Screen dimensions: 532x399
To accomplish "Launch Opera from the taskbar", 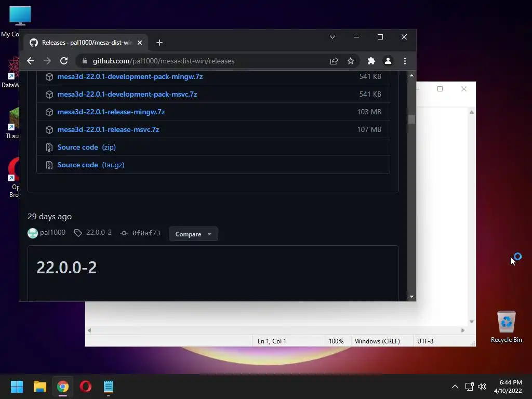I will pyautogui.click(x=86, y=387).
